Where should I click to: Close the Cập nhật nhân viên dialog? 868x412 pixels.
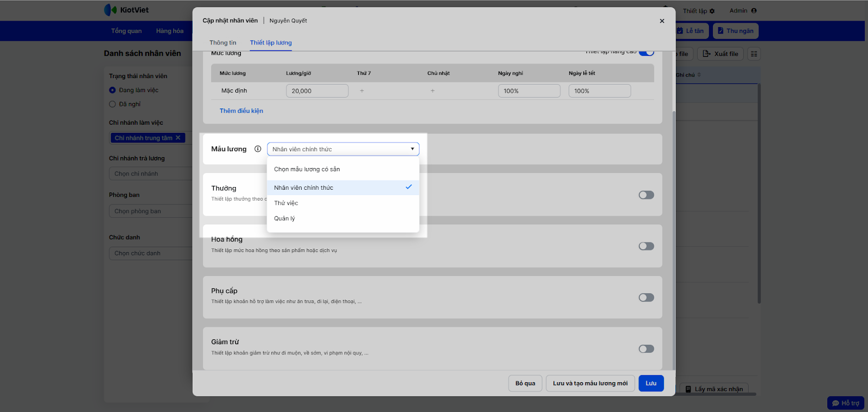point(662,21)
